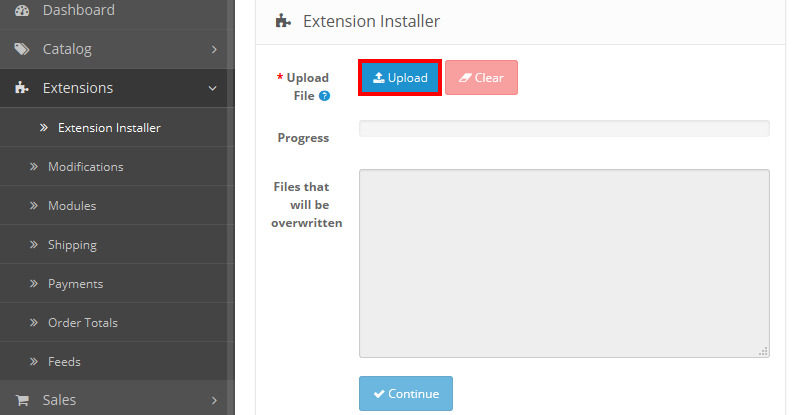Click the puzzle icon beside Extension Installer heading
The width and height of the screenshot is (800, 415).
pyautogui.click(x=283, y=21)
